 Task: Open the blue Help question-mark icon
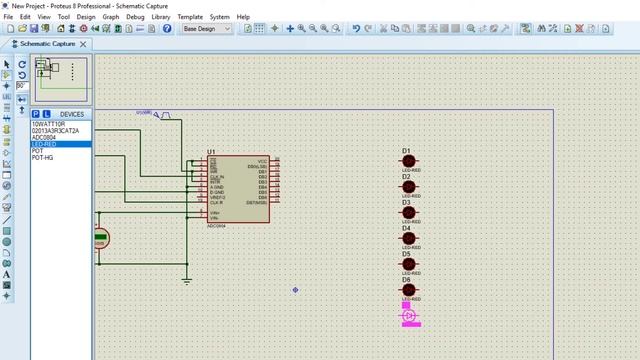[167, 29]
